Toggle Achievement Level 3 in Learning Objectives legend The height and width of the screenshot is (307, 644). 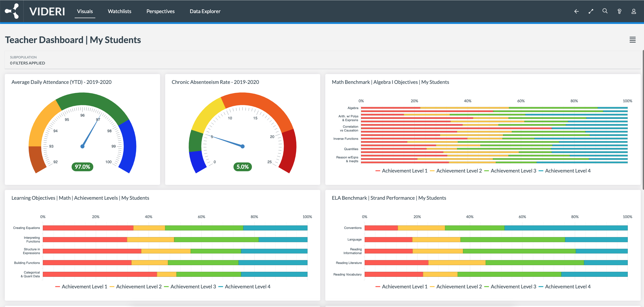[x=193, y=286]
